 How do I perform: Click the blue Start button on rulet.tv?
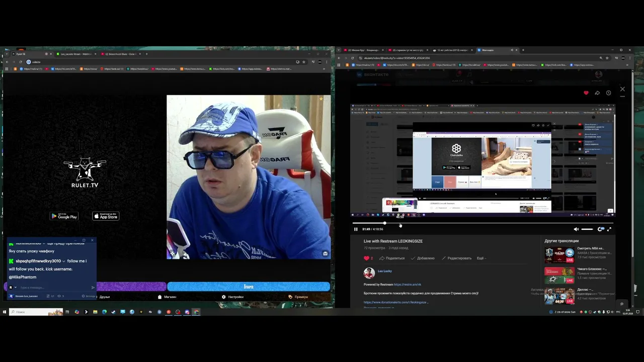(x=249, y=287)
